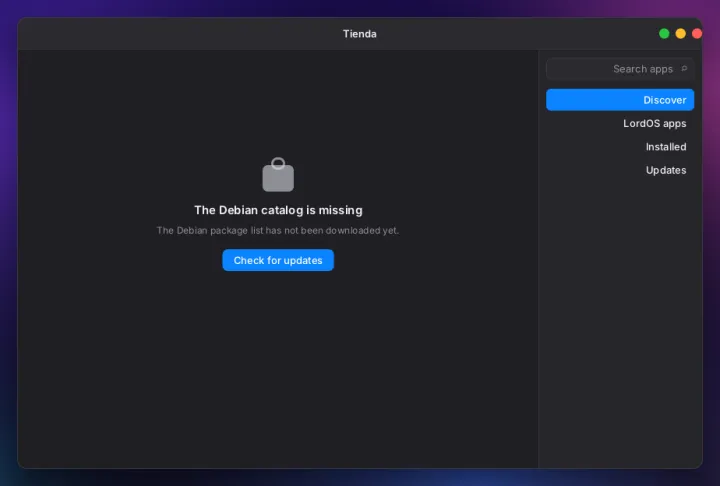
Task: Click the magnifier icon in search box
Action: [684, 69]
